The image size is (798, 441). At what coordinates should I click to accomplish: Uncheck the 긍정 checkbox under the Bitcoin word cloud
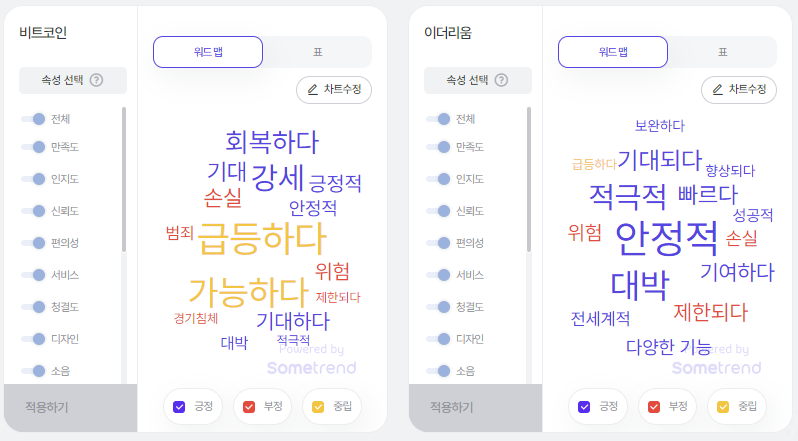(x=179, y=407)
